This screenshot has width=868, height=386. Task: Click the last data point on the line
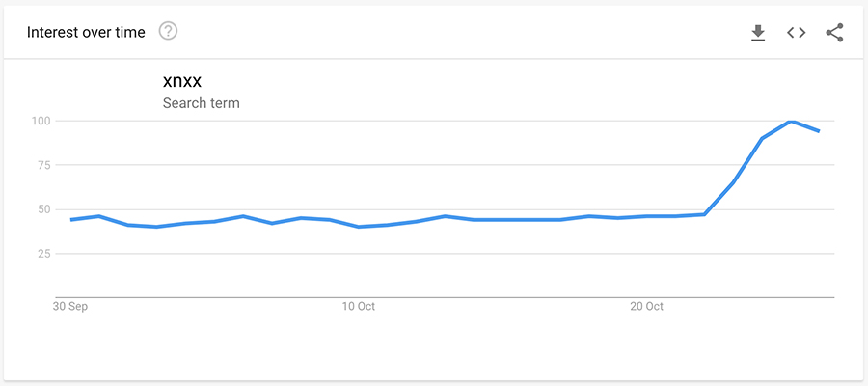click(820, 131)
